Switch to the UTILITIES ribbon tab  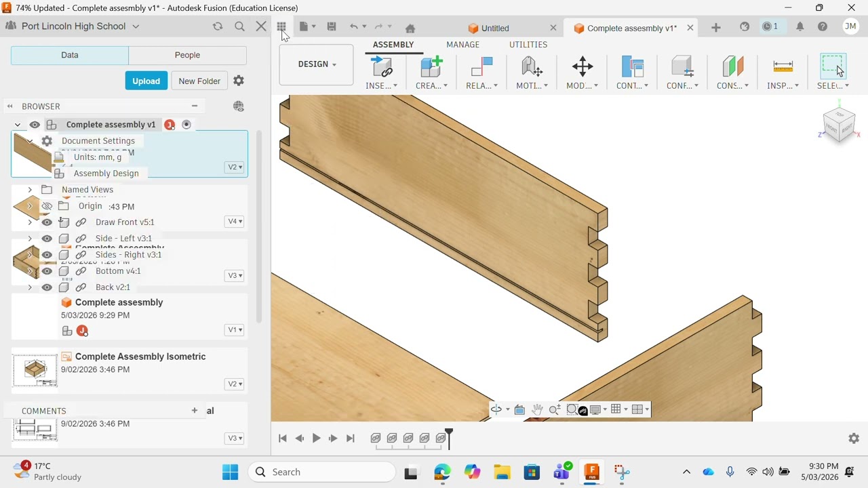pos(528,45)
